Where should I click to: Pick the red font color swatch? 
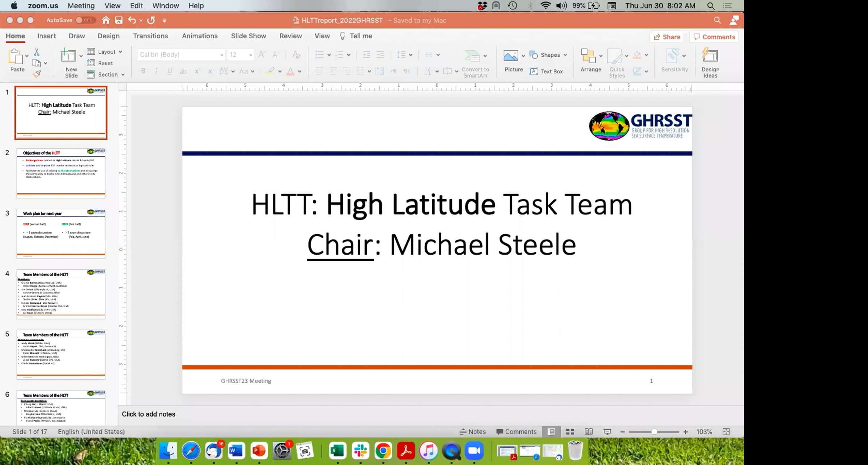[x=290, y=71]
